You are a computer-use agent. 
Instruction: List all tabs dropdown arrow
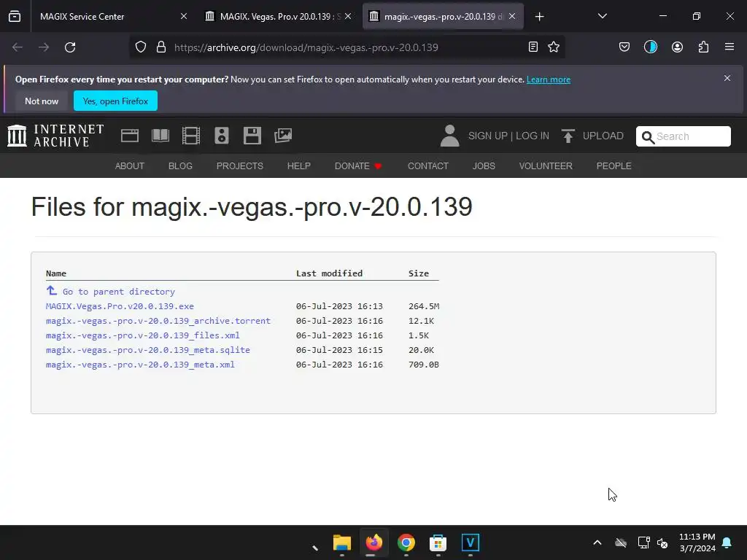[602, 16]
